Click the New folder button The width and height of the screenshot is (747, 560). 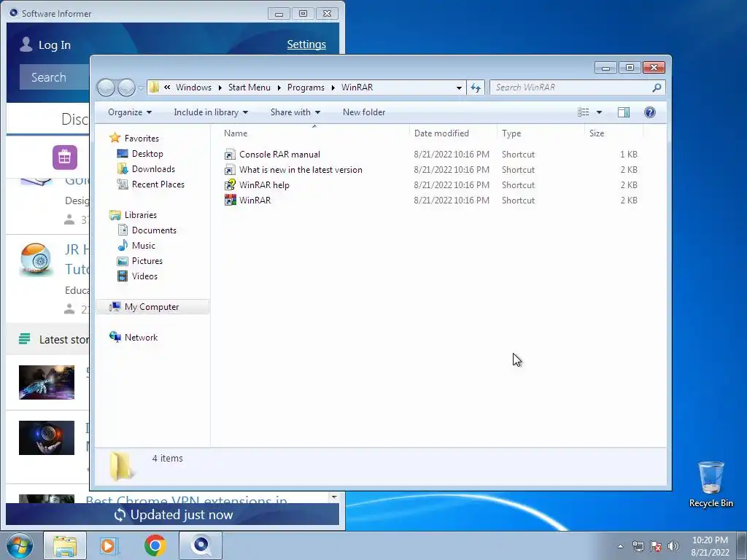(x=364, y=112)
